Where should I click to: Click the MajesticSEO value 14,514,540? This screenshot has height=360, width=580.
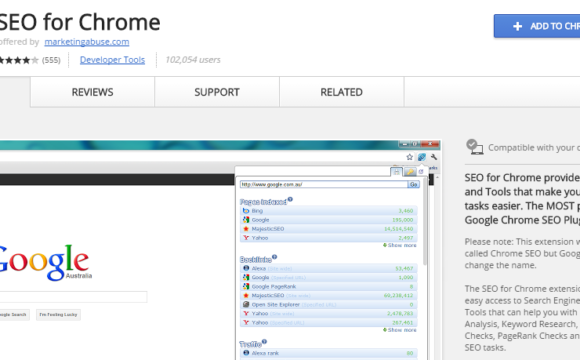pos(399,229)
